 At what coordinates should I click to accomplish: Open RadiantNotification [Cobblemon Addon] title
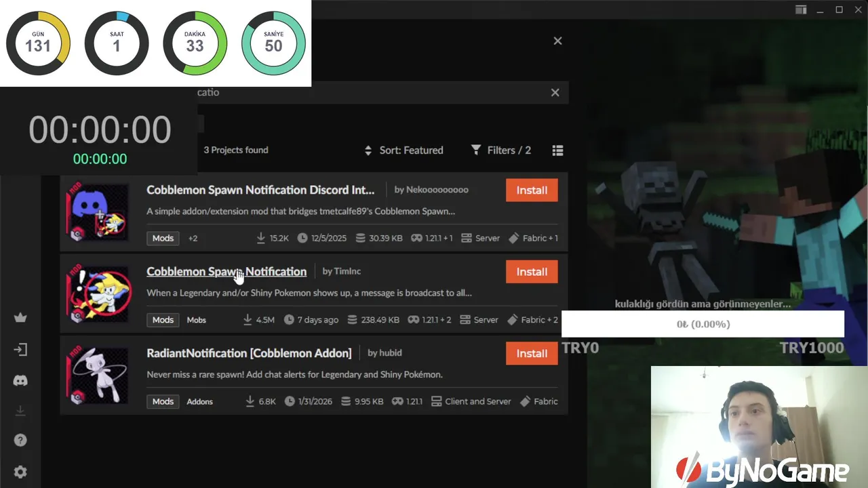pyautogui.click(x=249, y=352)
